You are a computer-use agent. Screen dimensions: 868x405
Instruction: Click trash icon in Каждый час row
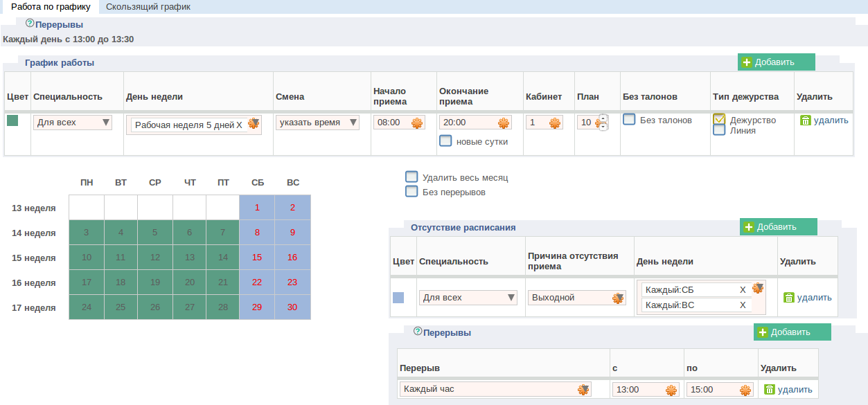(770, 390)
